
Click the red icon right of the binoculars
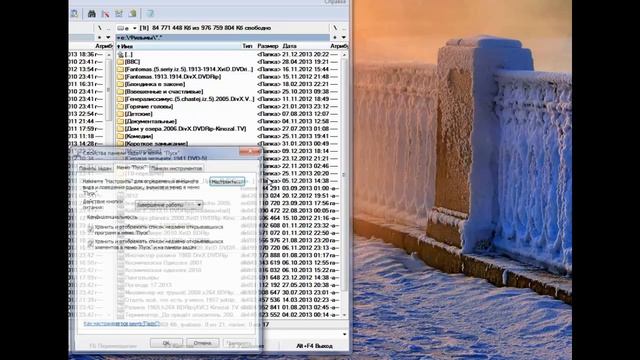point(105,14)
